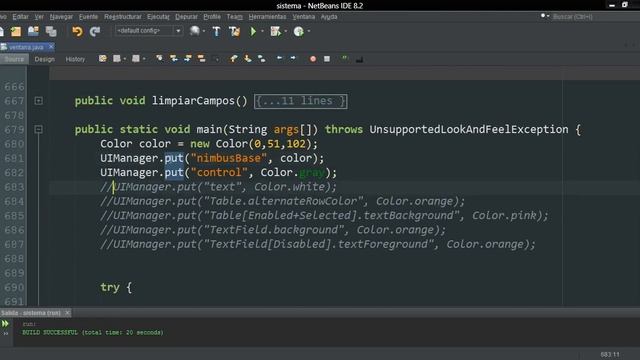Switch to History view
This screenshot has height=360, width=640.
[x=75, y=59]
